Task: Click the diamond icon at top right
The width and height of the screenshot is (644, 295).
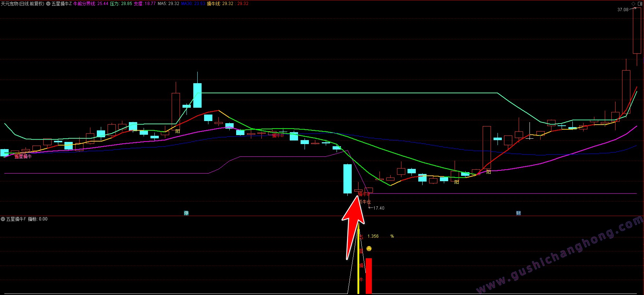Action: tap(634, 4)
